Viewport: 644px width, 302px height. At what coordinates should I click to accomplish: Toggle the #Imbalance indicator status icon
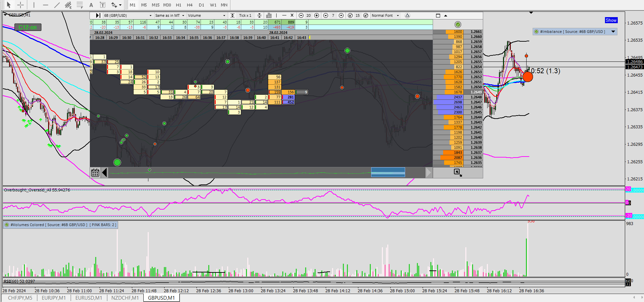536,32
